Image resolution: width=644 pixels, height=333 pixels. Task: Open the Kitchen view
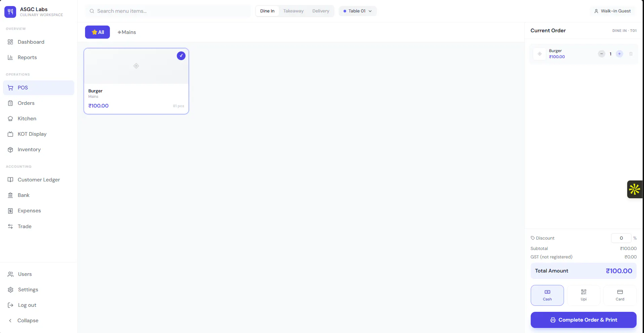coord(39,119)
